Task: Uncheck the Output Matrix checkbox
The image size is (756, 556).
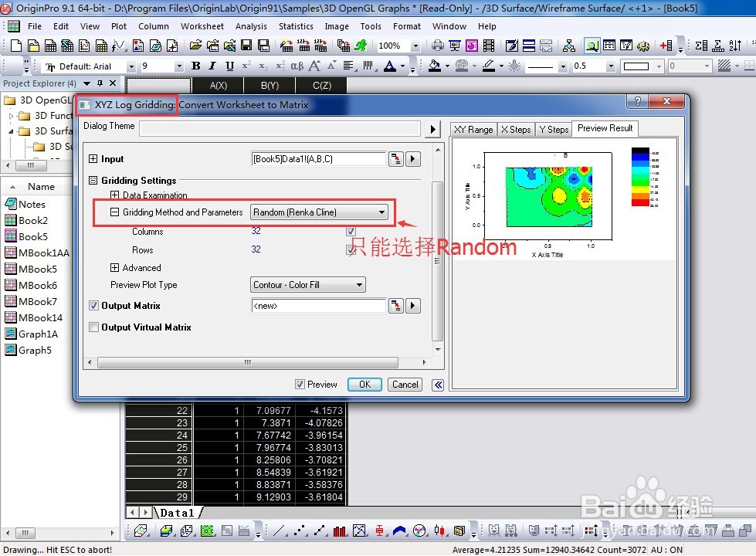Action: 93,306
